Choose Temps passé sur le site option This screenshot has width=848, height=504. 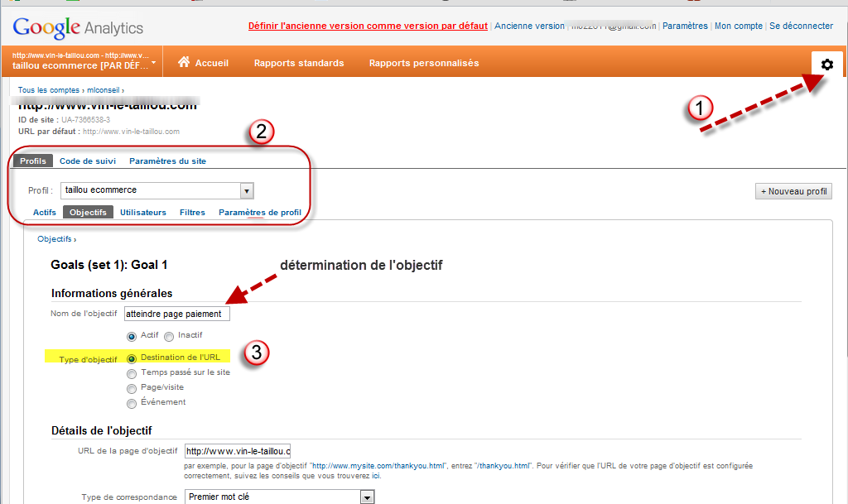[x=132, y=374]
